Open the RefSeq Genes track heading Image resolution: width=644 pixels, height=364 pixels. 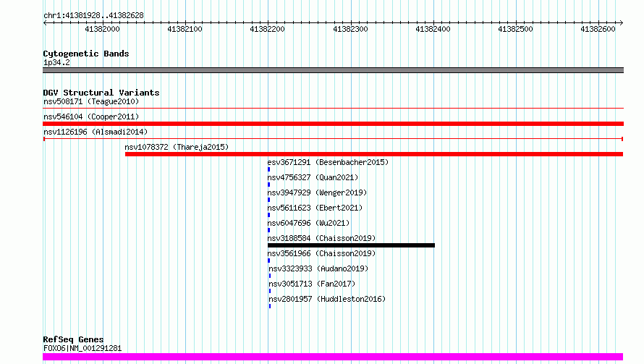73,339
